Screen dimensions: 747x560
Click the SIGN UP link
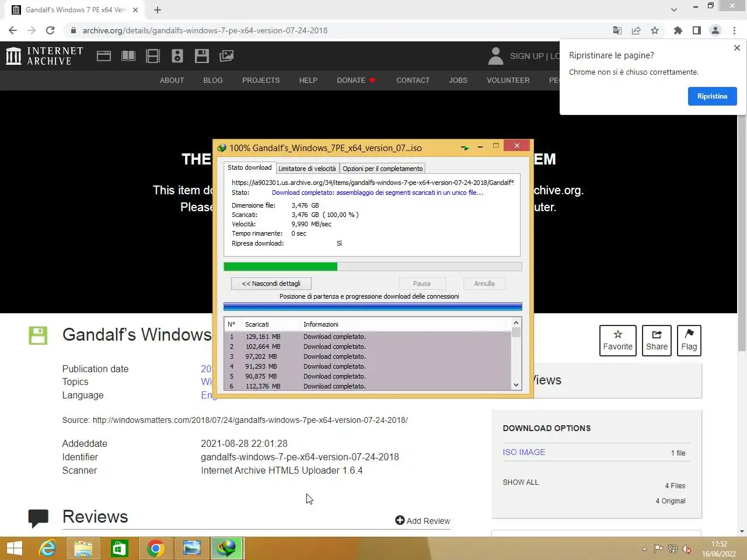[526, 56]
